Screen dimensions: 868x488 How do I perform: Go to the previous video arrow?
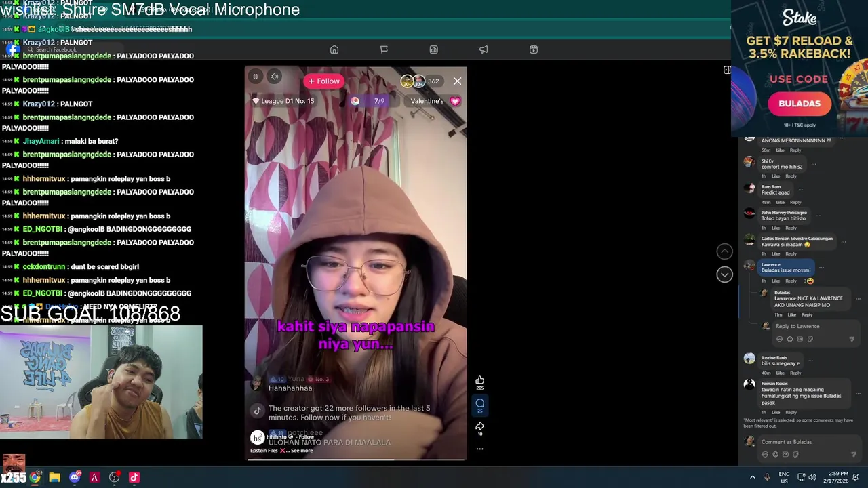pyautogui.click(x=724, y=251)
